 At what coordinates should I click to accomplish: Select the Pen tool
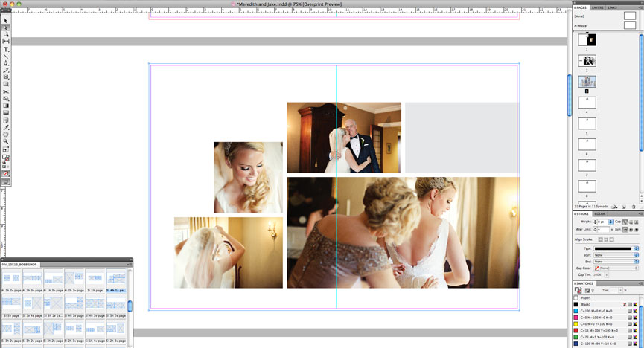coord(6,63)
